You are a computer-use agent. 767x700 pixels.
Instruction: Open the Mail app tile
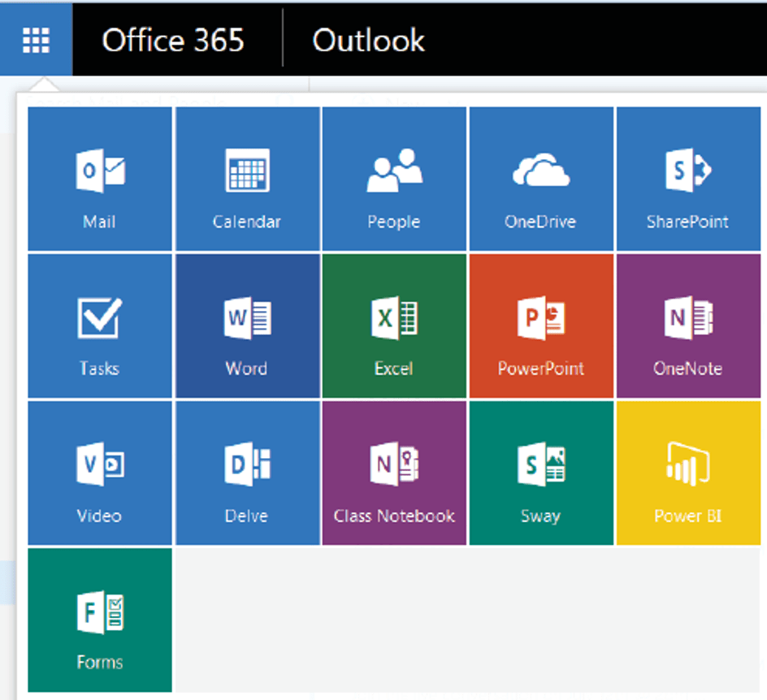(x=100, y=179)
